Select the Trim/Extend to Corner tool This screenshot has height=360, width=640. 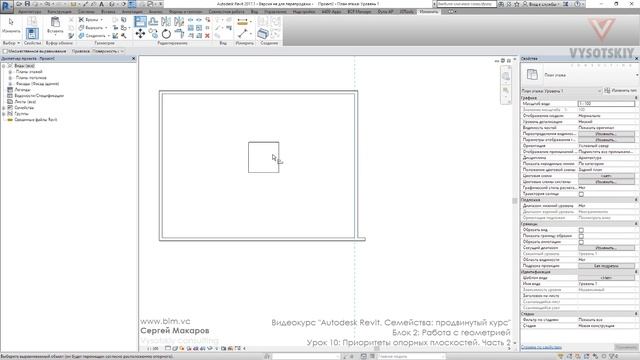click(179, 34)
